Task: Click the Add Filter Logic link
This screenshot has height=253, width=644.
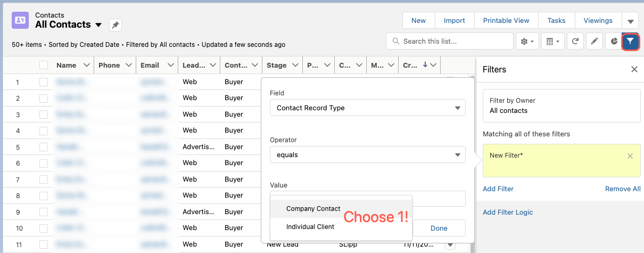Action: [x=508, y=212]
